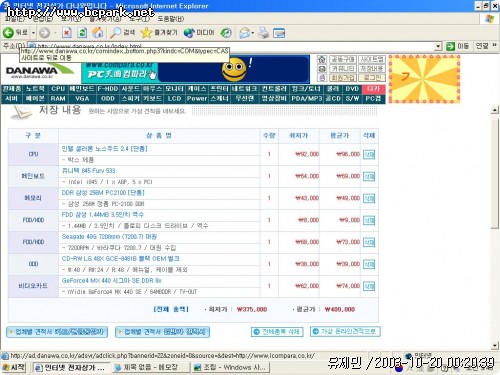Click the page scrollbar down arrow

coord(495,346)
